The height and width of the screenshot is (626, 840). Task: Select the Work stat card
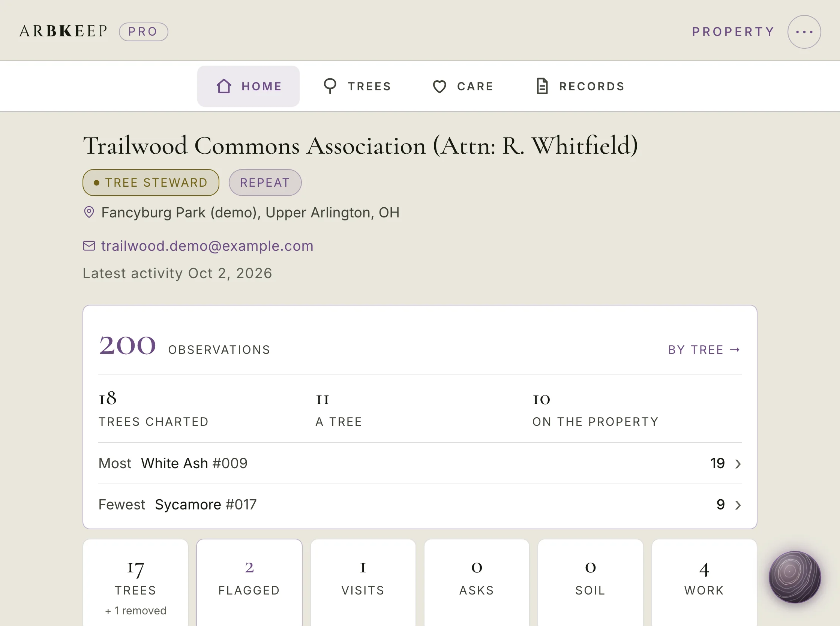[704, 583]
